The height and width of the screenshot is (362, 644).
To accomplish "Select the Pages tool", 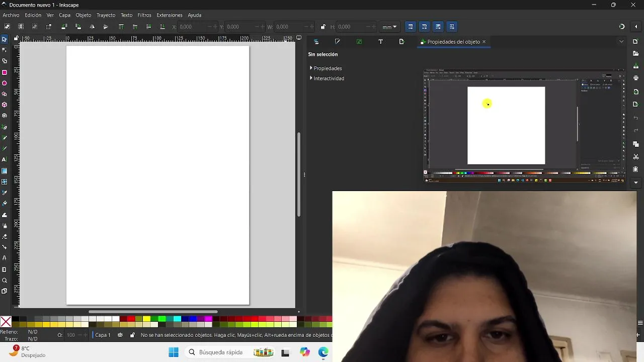I will tap(5, 291).
